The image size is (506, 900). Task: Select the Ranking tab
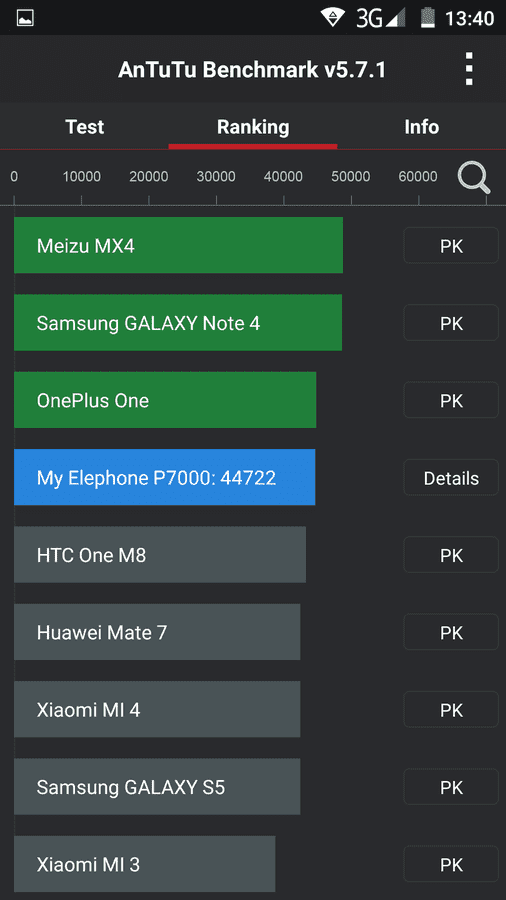coord(253,126)
